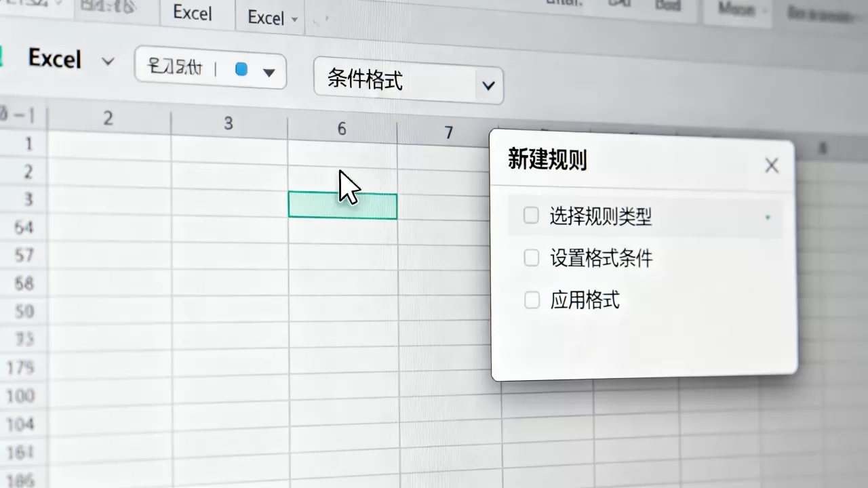This screenshot has width=868, height=488.
Task: Select row header 104
Action: 20,425
